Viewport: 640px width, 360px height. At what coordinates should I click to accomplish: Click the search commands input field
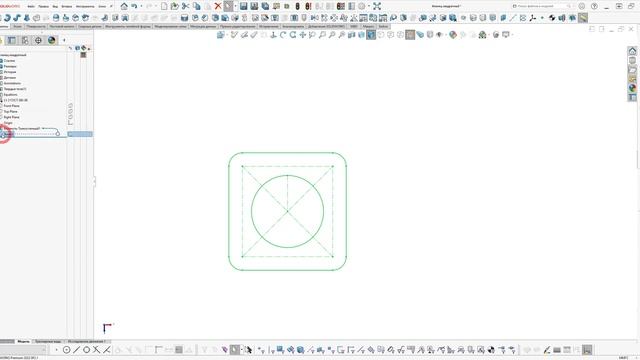(x=541, y=6)
